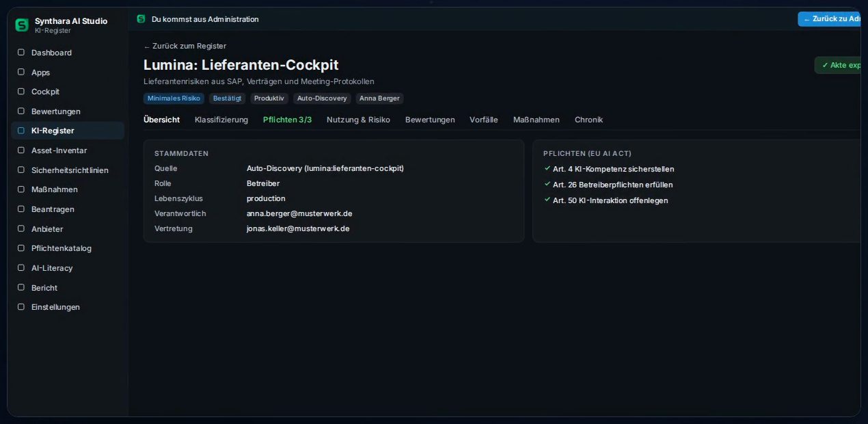Click the Du kommst aus Administration text
This screenshot has width=868, height=424.
[205, 19]
